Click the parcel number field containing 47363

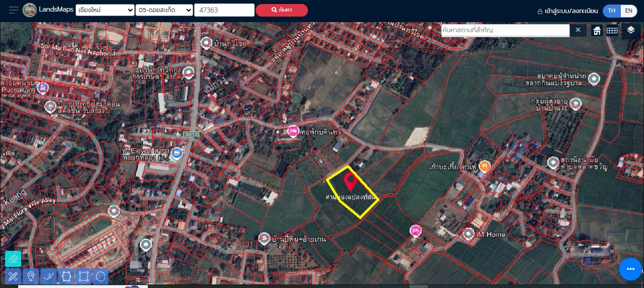[x=224, y=10]
